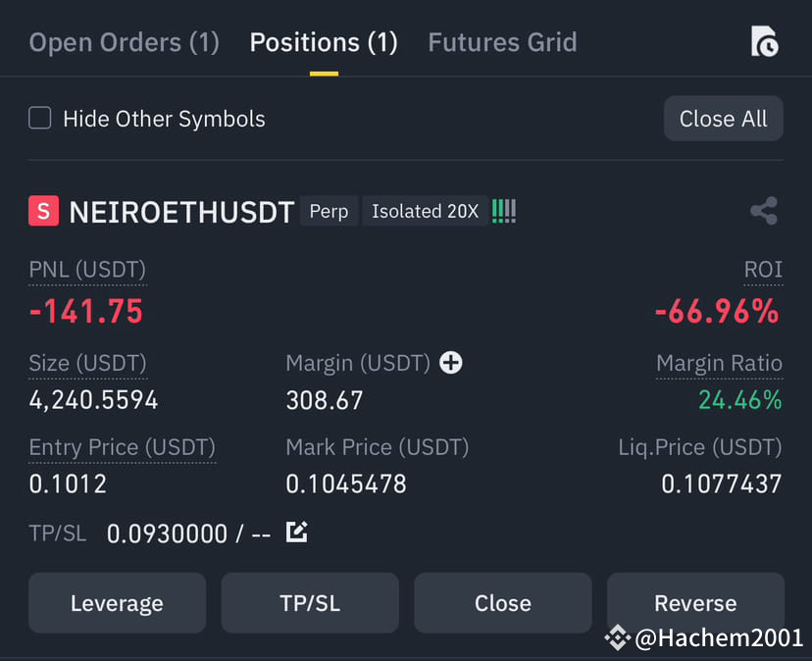Viewport: 812px width, 661px height.
Task: Add margin using the plus icon
Action: [450, 363]
